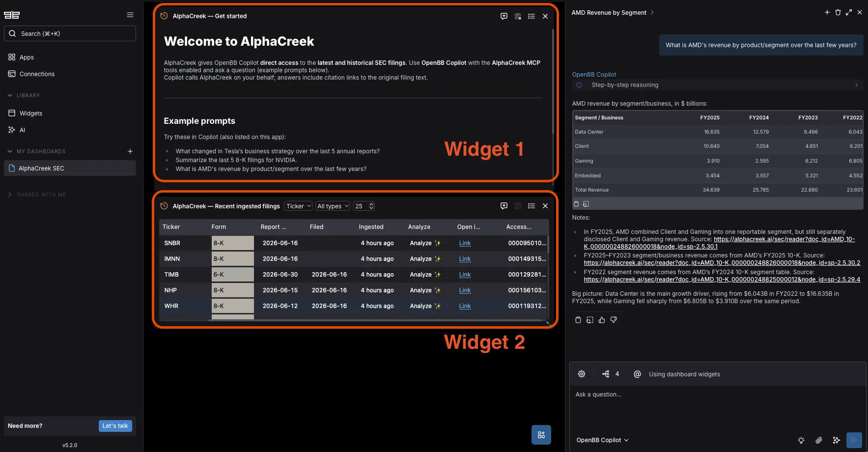
Task: Open Apps from the sidebar
Action: coord(27,57)
